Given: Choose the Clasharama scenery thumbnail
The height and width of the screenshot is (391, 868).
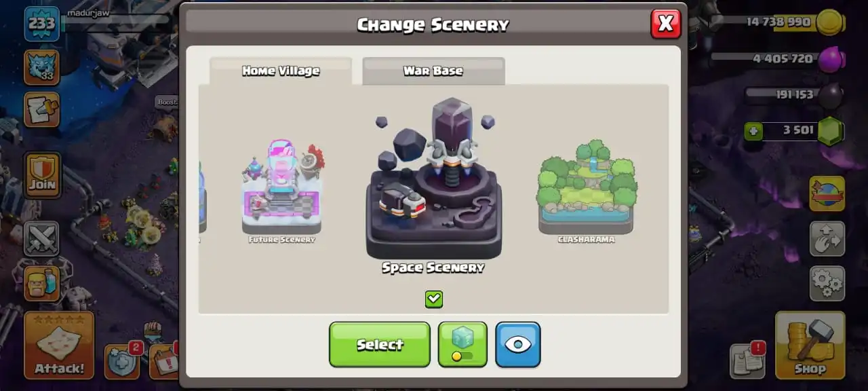Looking at the screenshot, I should click(586, 191).
